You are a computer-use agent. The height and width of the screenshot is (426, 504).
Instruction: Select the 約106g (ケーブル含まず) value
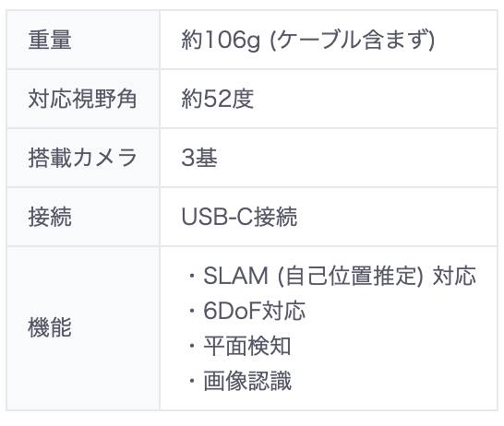click(x=308, y=40)
